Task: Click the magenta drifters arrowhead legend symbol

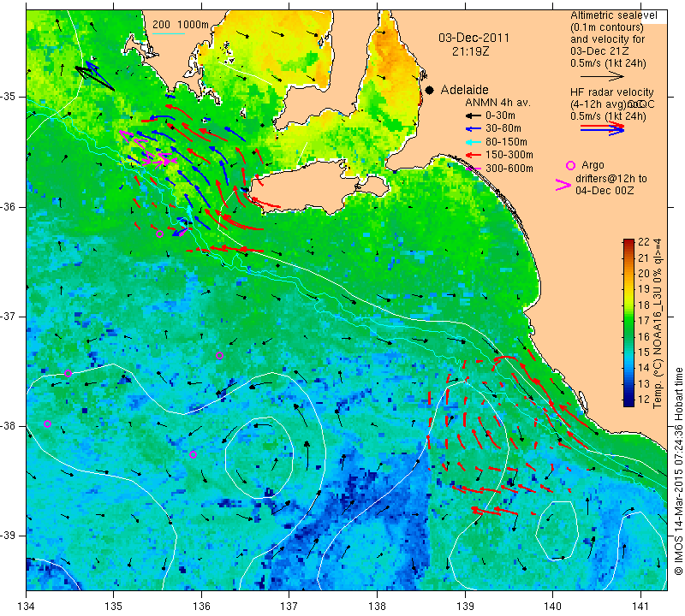Action: click(x=563, y=185)
